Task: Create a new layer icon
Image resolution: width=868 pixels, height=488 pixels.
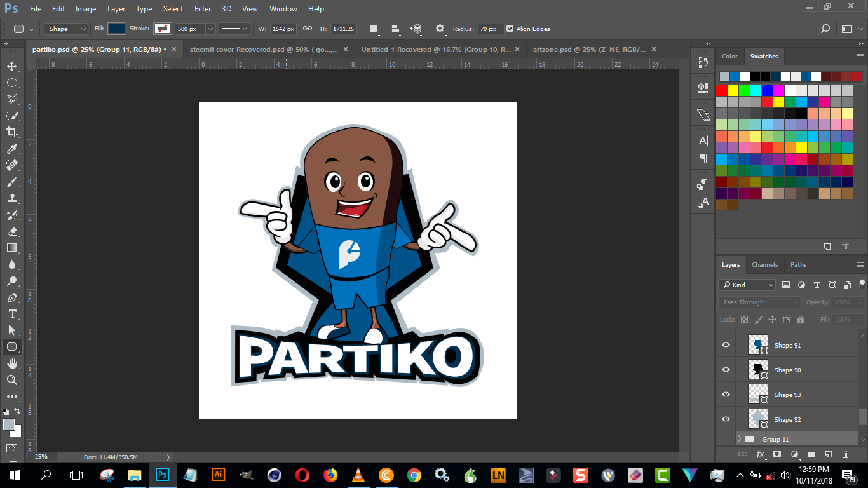Action: click(828, 454)
